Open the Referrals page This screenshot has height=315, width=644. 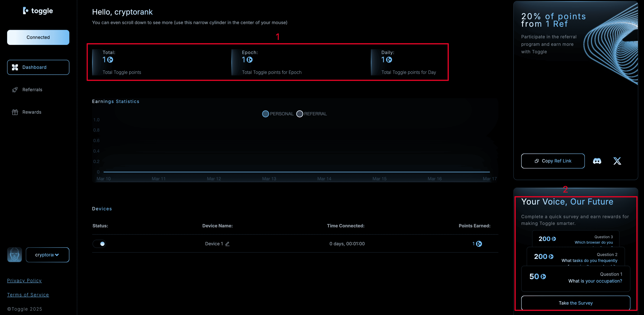(32, 89)
